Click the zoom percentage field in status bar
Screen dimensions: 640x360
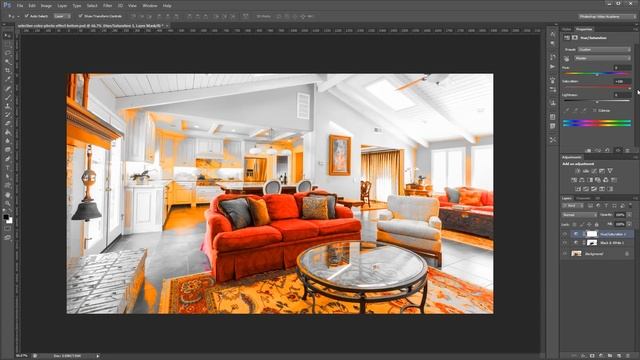pos(21,356)
